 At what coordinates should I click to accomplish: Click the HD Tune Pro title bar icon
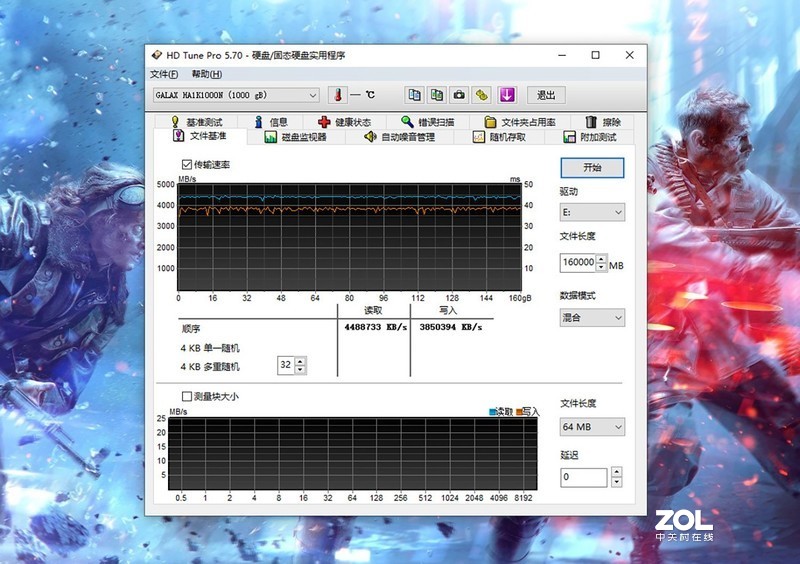pyautogui.click(x=157, y=55)
